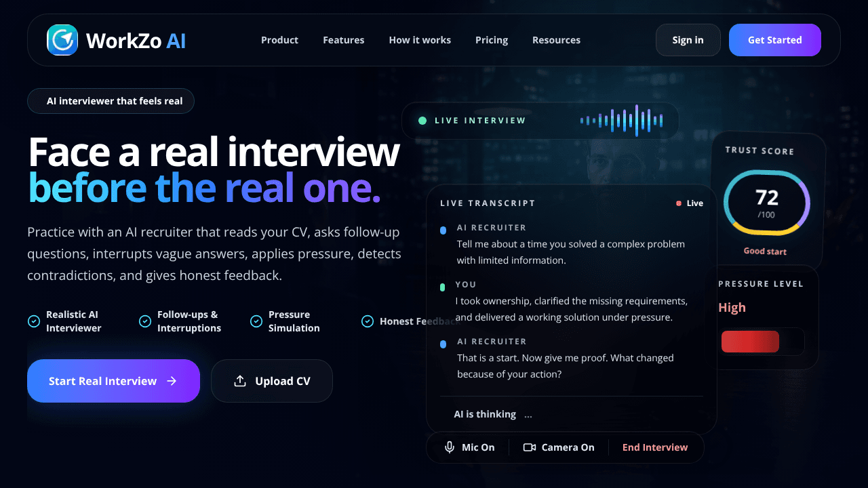Click the checkmark icon beside Realistic AI Interviewer
Viewport: 868px width, 488px height.
pyautogui.click(x=34, y=321)
